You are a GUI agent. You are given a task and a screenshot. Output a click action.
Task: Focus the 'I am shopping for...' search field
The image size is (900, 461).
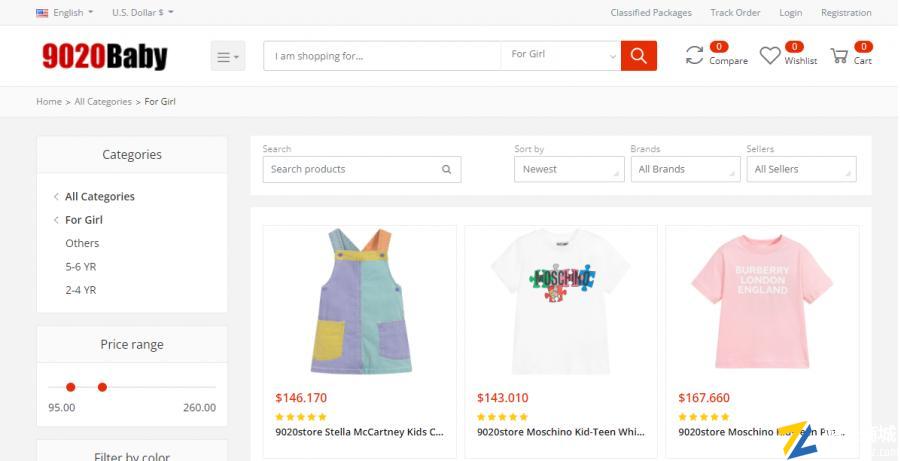(x=382, y=56)
